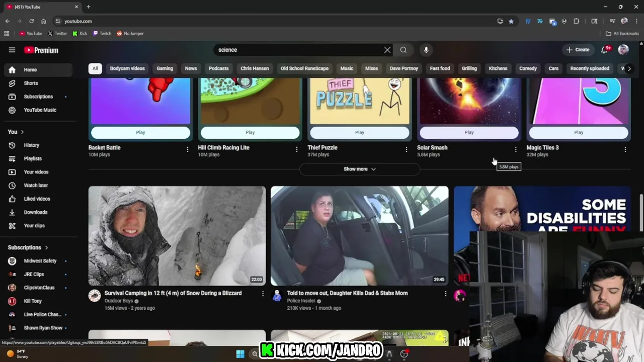Screen dimensions: 644x362
Task: Open options menu for Hill Climb Racing Lite
Action: click(x=296, y=149)
